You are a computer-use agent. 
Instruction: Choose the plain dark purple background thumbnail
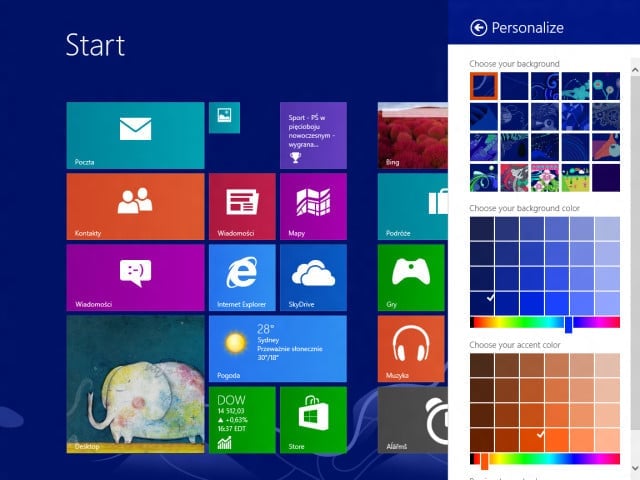click(x=606, y=178)
